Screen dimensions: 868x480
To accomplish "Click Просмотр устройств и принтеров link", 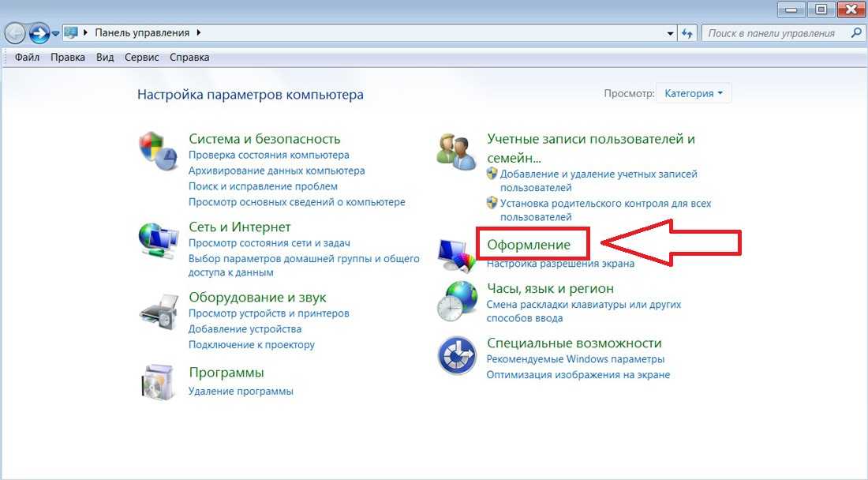I will 269,313.
